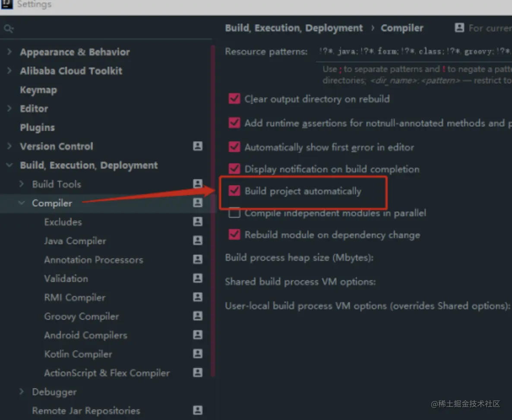
Task: Click project-level icon beside Build Tools
Action: coord(198,184)
